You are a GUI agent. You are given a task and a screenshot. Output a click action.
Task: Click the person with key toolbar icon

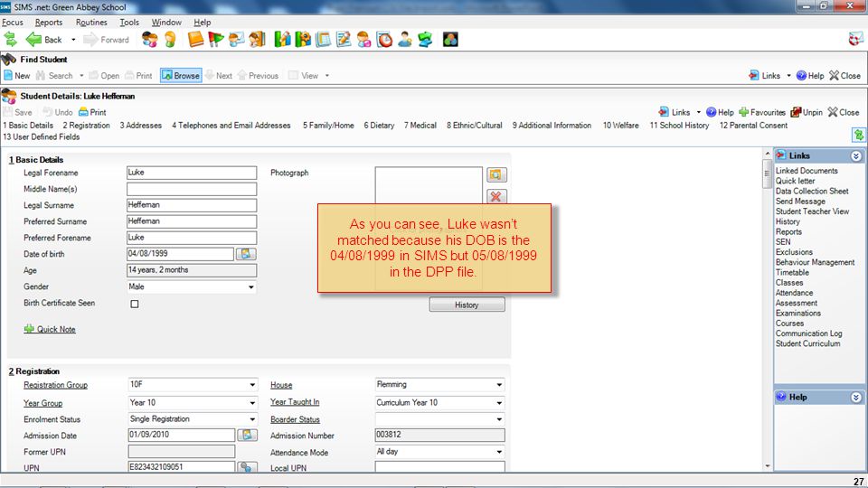[x=405, y=39]
